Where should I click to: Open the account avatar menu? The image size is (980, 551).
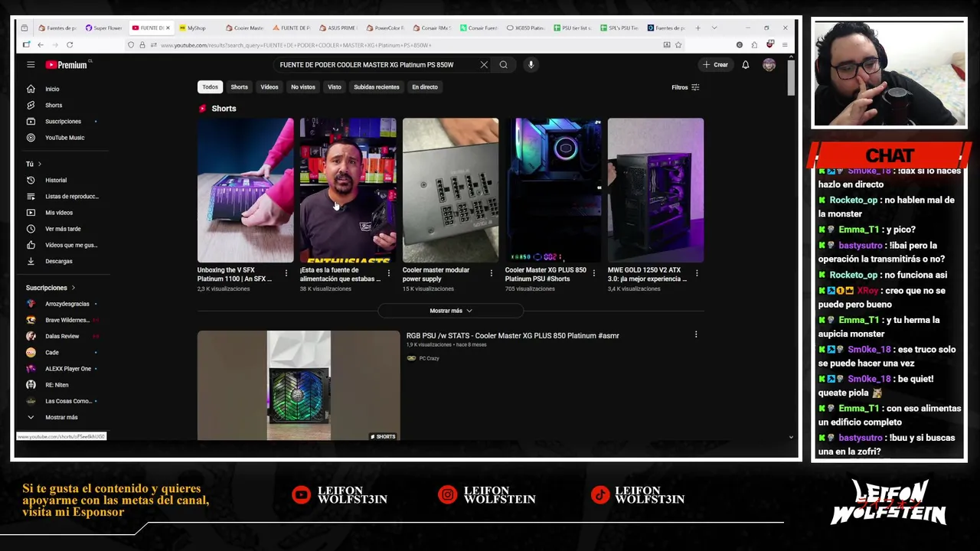point(769,65)
